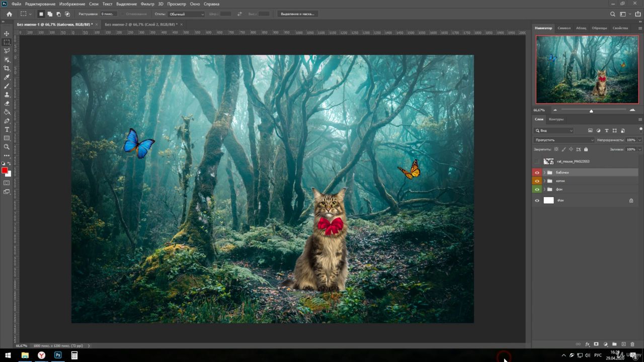Open search icon in top right

click(x=612, y=14)
